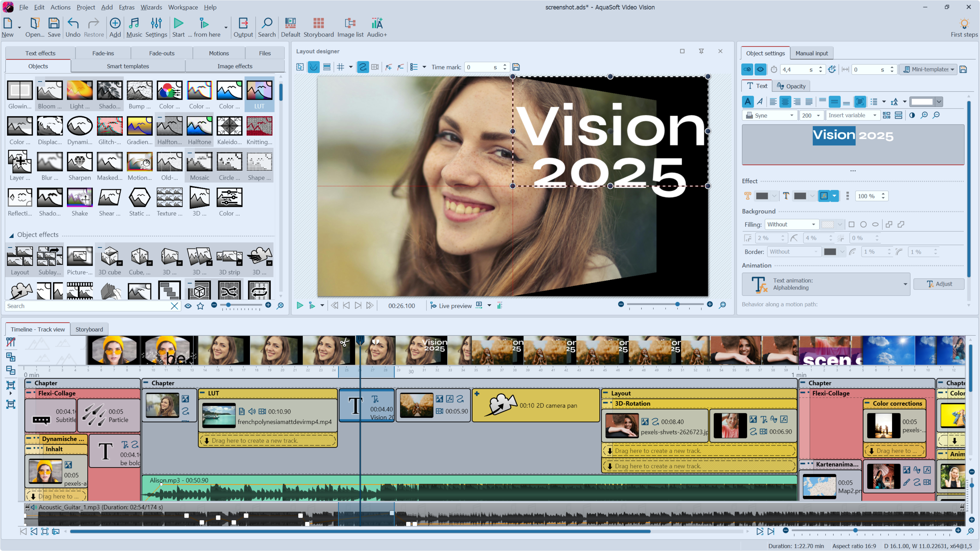Toggle bold text formatting button
The width and height of the screenshot is (980, 551).
coord(748,102)
